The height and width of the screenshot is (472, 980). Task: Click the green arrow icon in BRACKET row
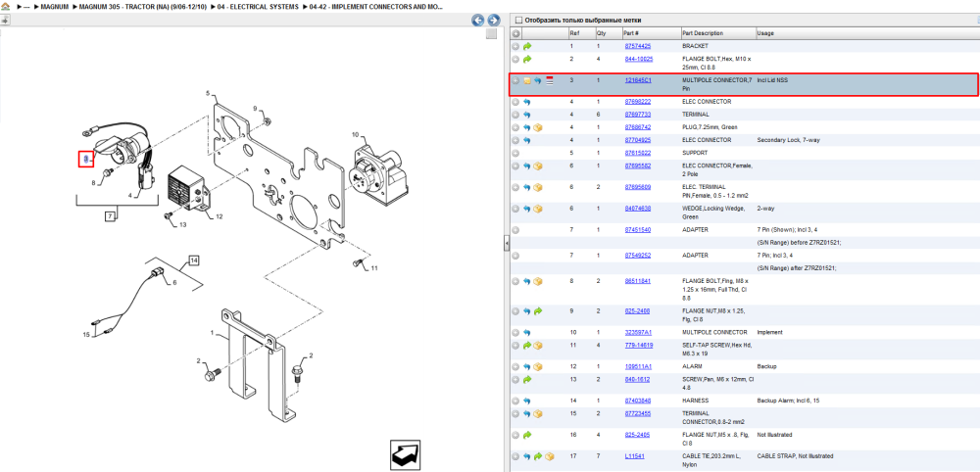tap(527, 46)
